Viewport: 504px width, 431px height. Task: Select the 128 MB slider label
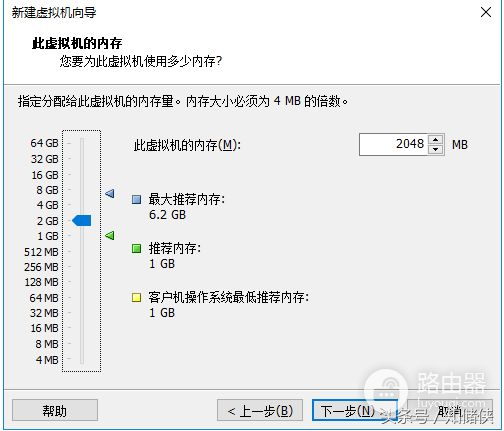pos(42,282)
